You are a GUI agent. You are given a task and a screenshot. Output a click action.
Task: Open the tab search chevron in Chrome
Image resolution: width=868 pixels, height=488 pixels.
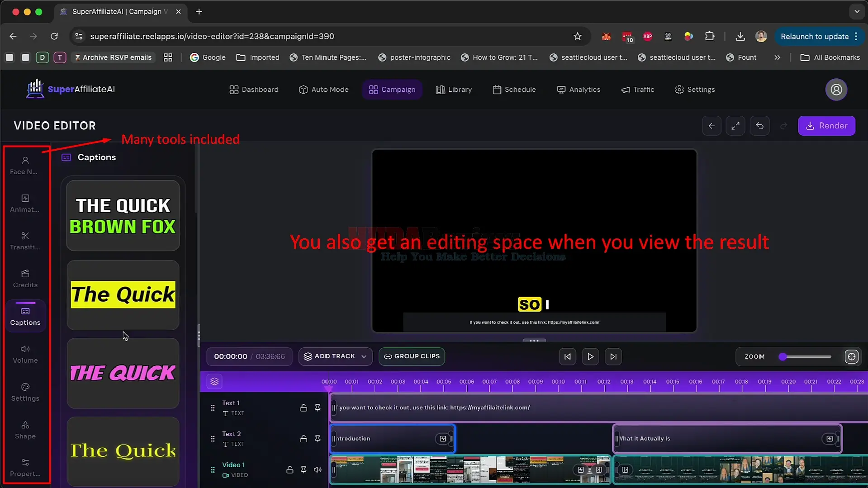(x=857, y=12)
